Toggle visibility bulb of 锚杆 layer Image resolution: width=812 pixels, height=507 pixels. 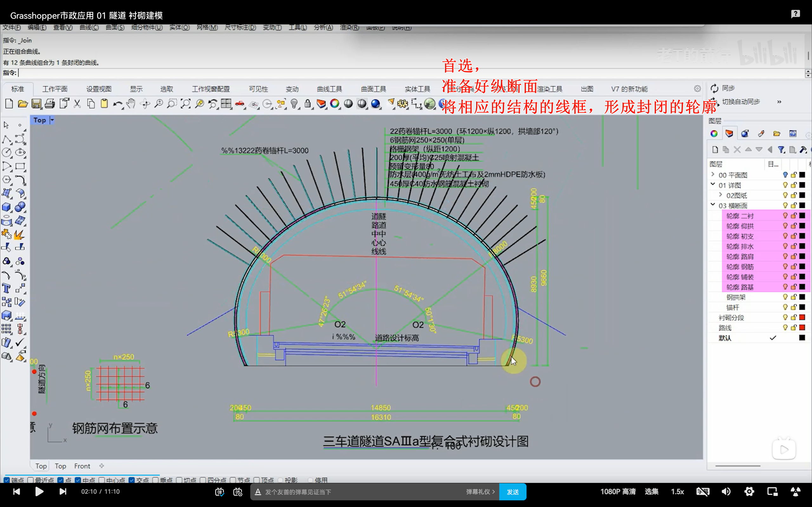(785, 307)
